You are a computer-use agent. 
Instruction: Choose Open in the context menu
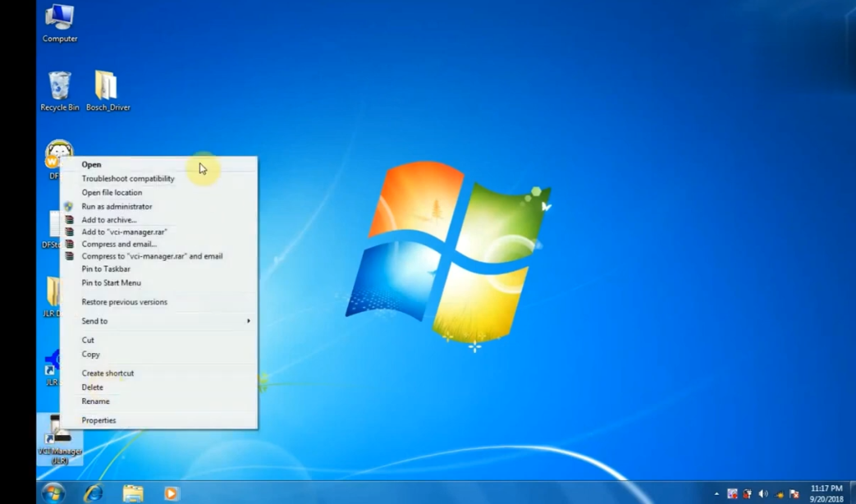[158, 164]
